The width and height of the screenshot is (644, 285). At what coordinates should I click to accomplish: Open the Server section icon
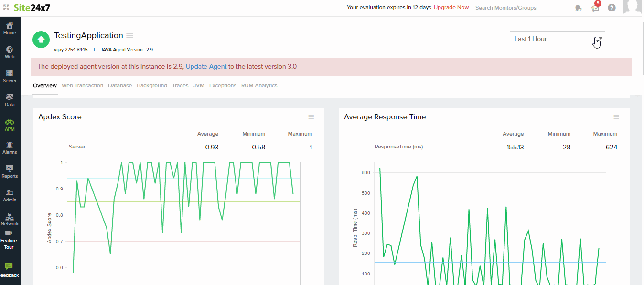(10, 74)
